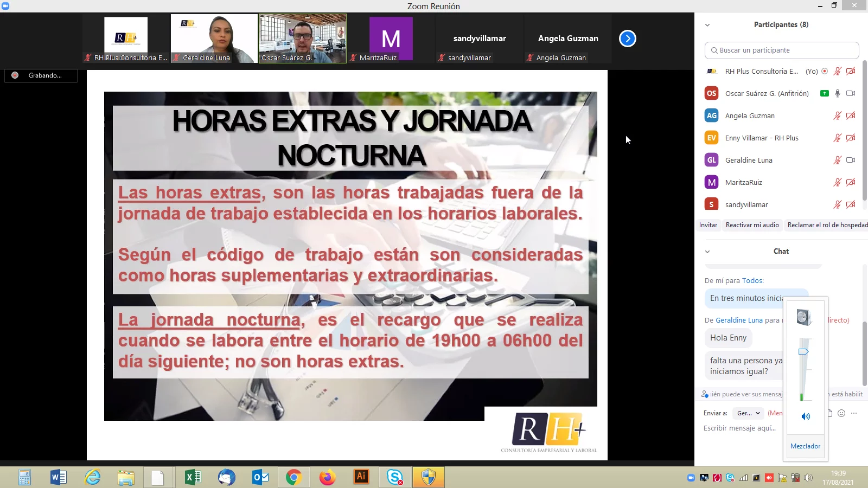Image resolution: width=868 pixels, height=488 pixels.
Task: Toggle mute speaker in volume popup
Action: click(806, 416)
